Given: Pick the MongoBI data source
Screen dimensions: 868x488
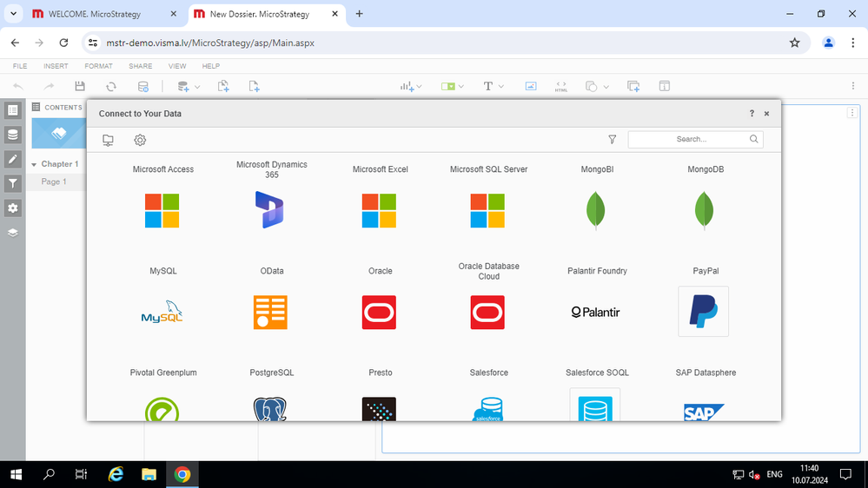Looking at the screenshot, I should coord(596,210).
